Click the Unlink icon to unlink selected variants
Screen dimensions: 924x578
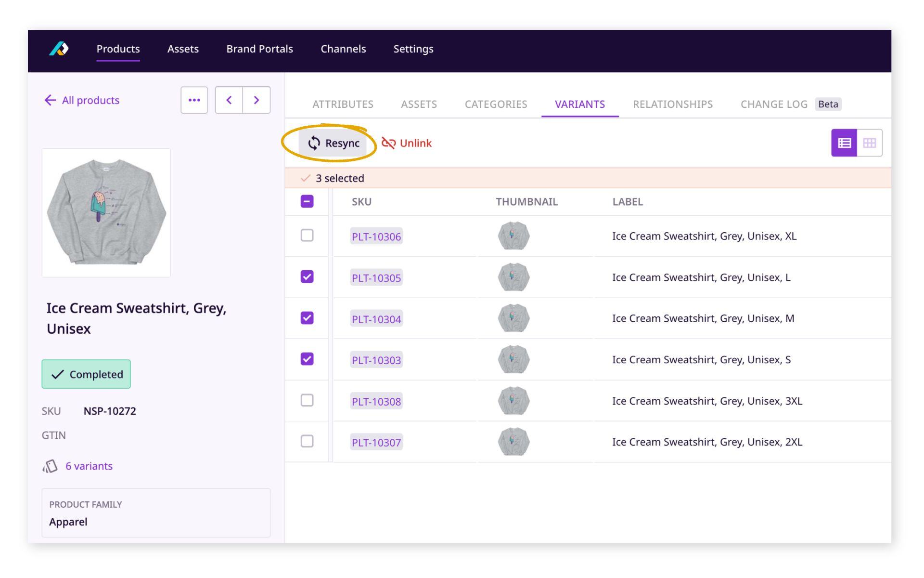(388, 143)
